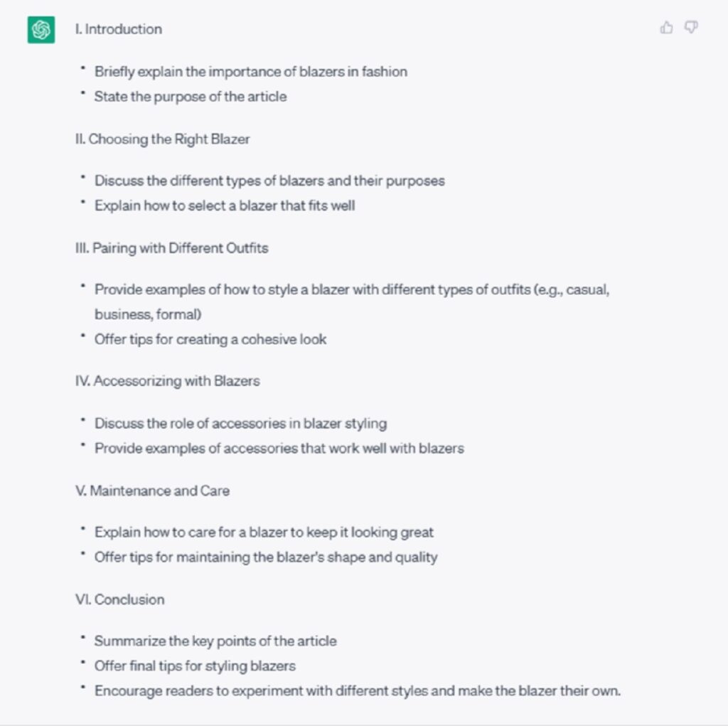
Task: Click the "II. Choosing the Right Blazer" heading
Action: [x=162, y=139]
